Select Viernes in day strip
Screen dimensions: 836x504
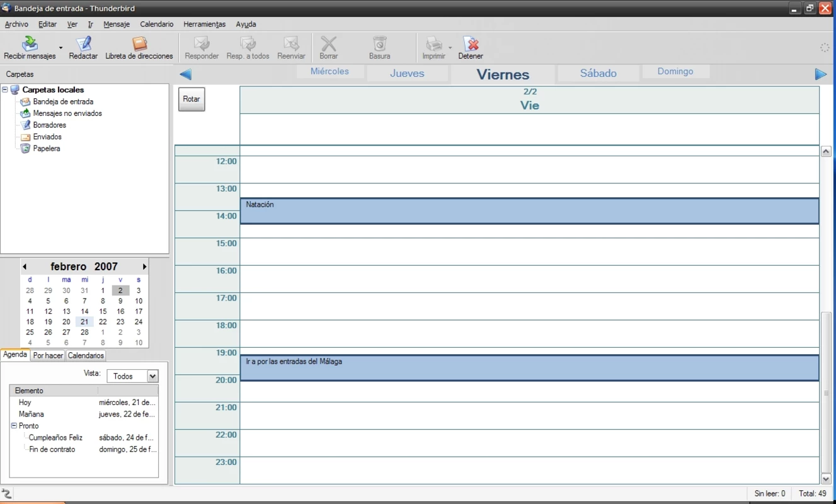[503, 74]
